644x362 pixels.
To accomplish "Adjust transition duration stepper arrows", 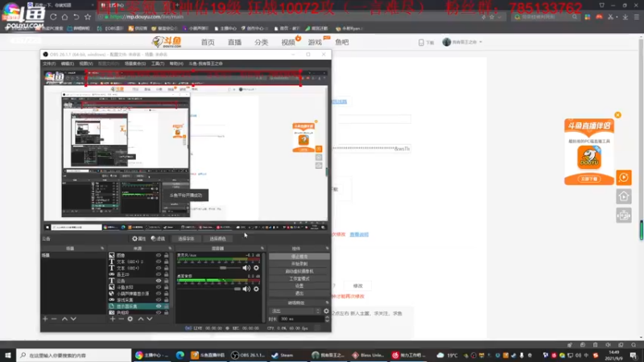I will point(327,319).
